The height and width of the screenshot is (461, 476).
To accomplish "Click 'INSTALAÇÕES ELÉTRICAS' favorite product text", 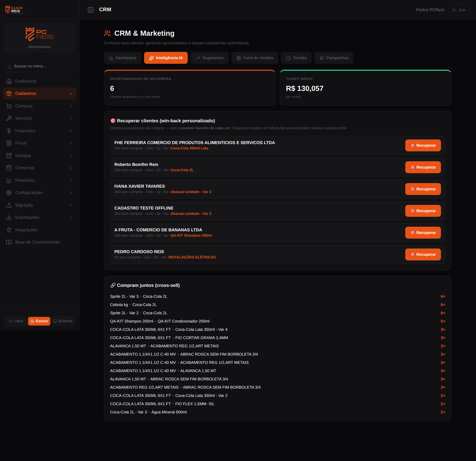I will 192,257.
